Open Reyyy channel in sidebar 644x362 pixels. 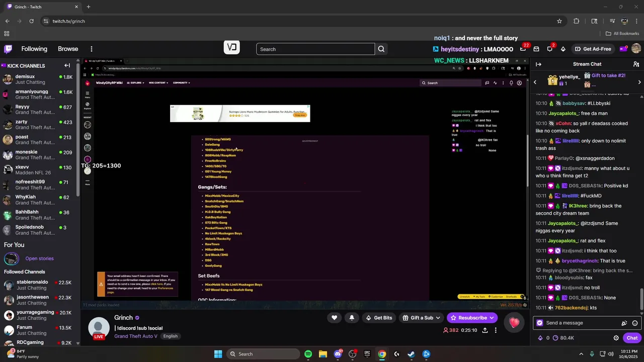point(38,109)
